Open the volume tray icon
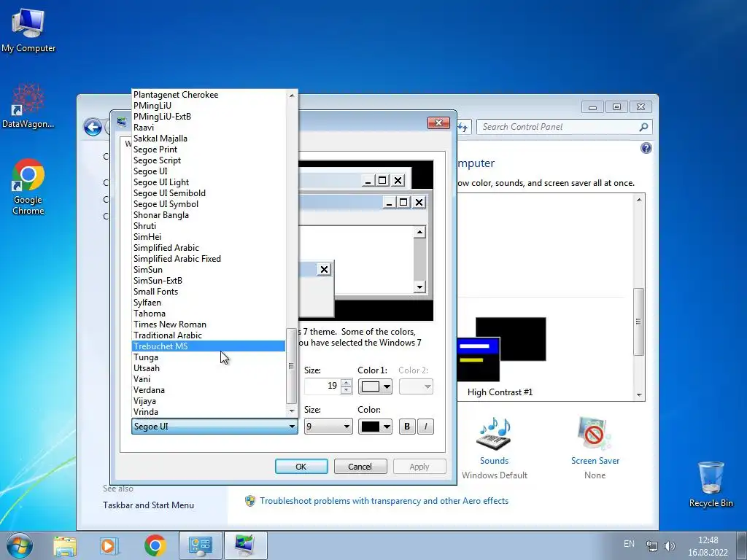 click(670, 545)
